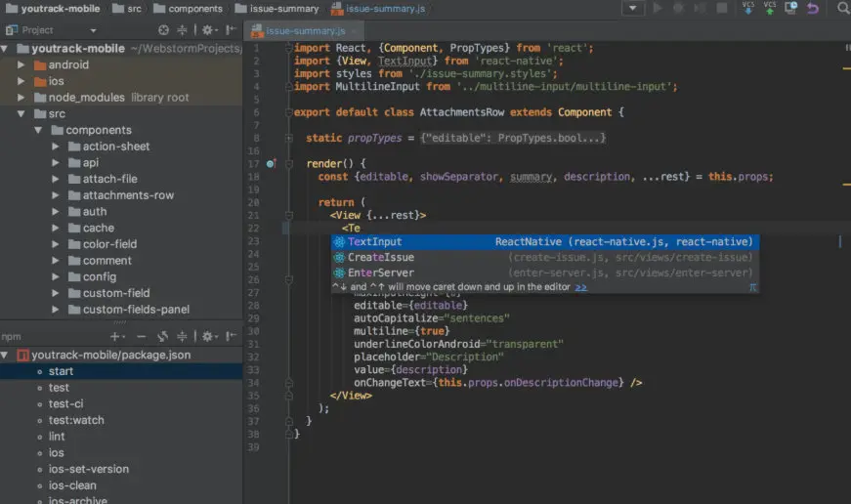Image resolution: width=851 pixels, height=504 pixels.
Task: Click Collapse All icon in Project panel
Action: (x=182, y=30)
